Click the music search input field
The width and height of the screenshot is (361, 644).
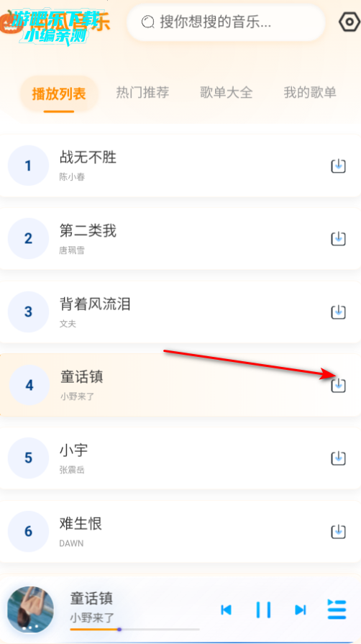point(226,22)
